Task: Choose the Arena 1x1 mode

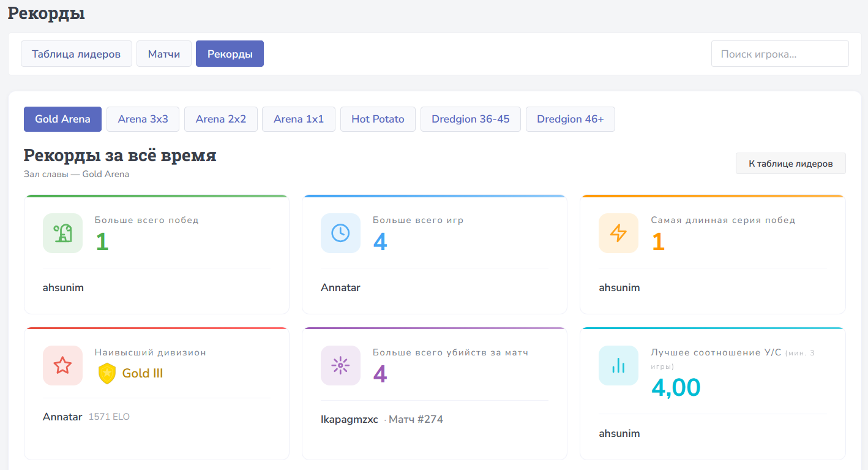Action: point(299,119)
